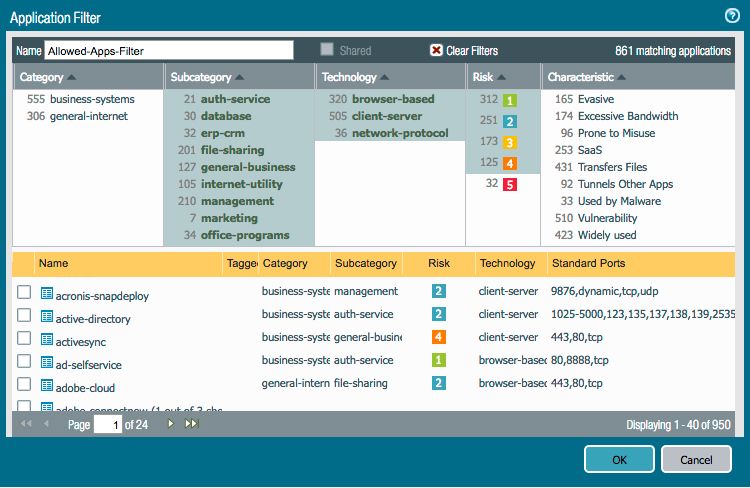Sort results by Name column header
Image resolution: width=750 pixels, height=488 pixels.
(x=128, y=263)
